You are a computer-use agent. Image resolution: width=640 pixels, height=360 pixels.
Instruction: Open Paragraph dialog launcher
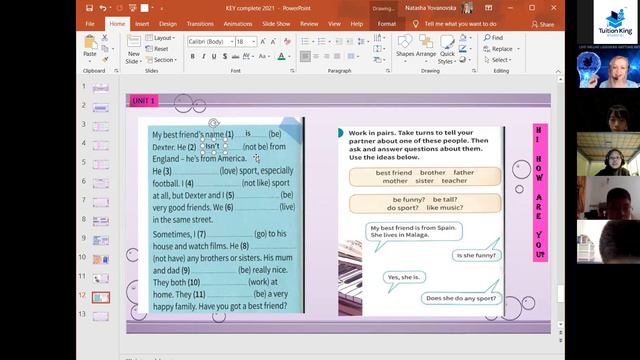point(388,71)
